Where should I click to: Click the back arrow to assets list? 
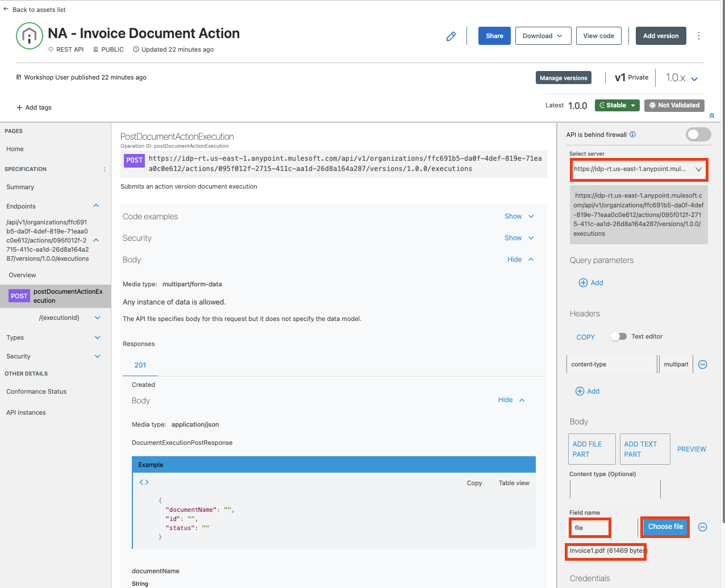6,9
